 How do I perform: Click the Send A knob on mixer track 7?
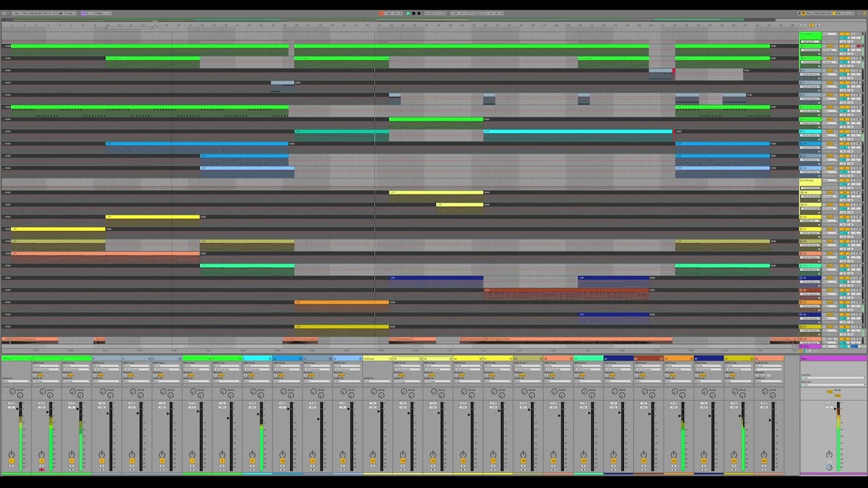[x=193, y=391]
